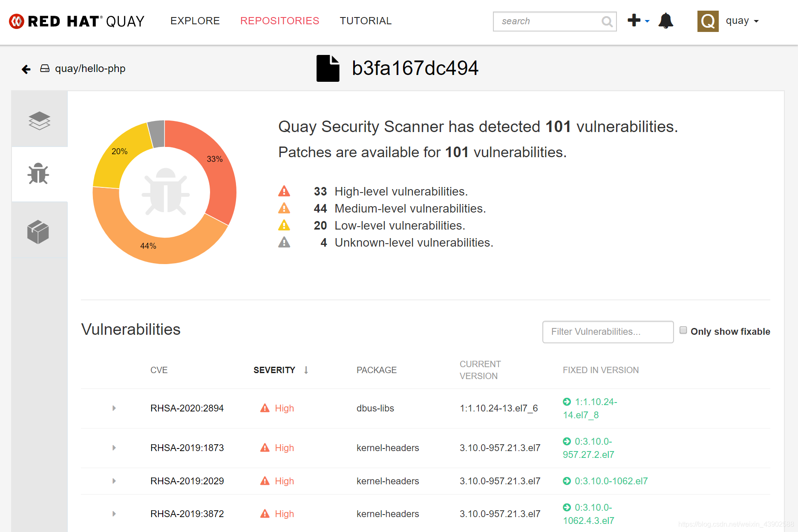Click the quay user avatar icon
The height and width of the screenshot is (532, 798).
pos(708,21)
